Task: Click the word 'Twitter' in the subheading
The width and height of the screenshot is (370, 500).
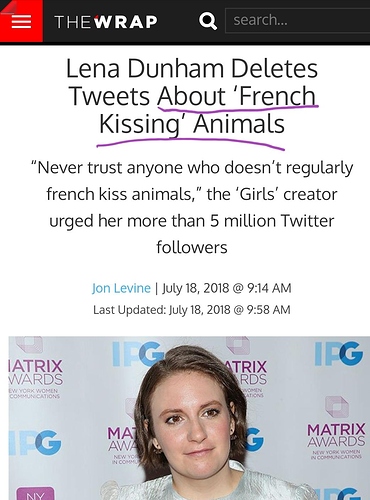Action: tap(307, 221)
